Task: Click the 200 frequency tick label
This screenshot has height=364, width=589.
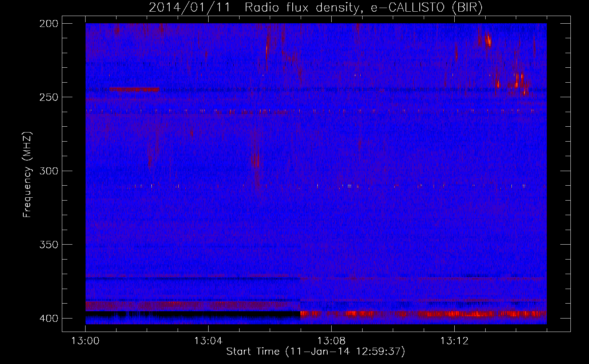Action: click(49, 24)
